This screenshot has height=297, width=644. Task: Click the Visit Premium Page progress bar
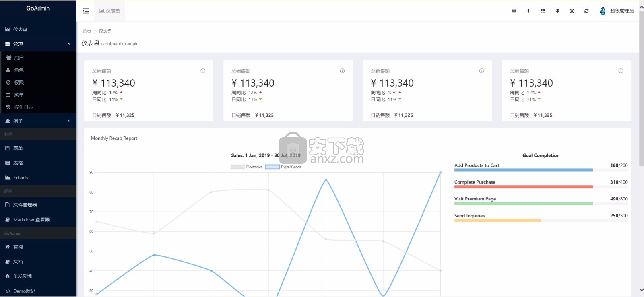541,204
